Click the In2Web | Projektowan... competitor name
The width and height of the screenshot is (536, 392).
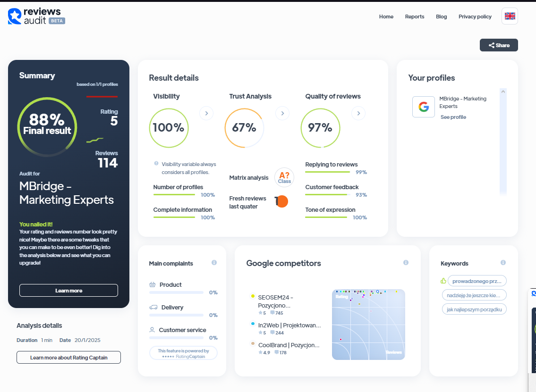[289, 325]
